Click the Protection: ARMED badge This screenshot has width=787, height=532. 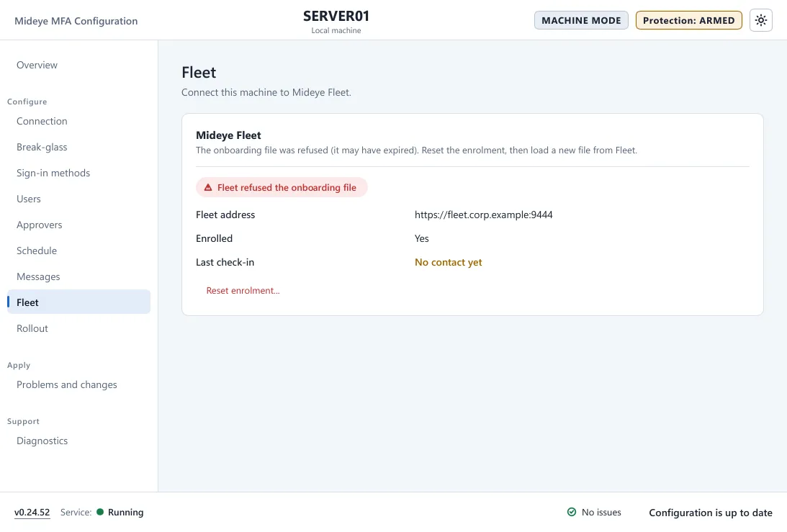[x=688, y=21]
